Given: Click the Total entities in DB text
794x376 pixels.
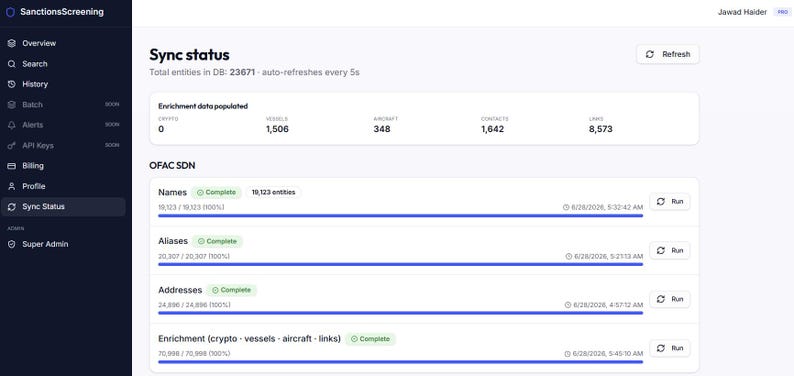Looking at the screenshot, I should click(202, 72).
